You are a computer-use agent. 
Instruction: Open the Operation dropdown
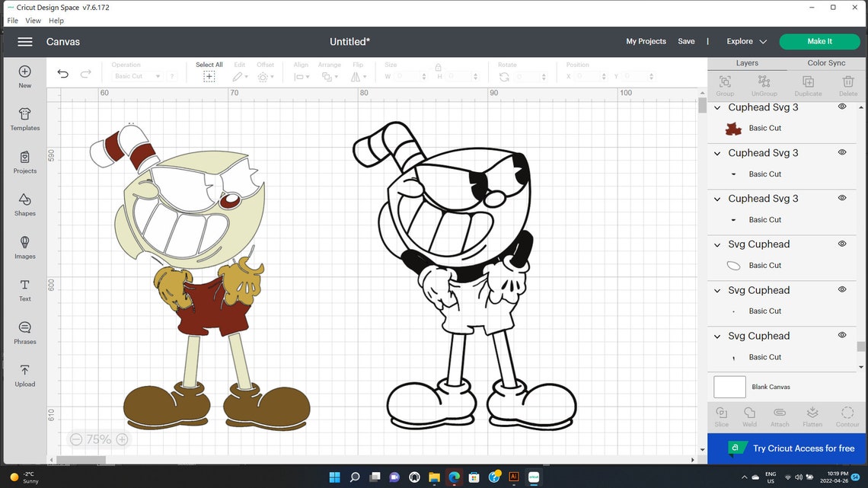[144, 75]
